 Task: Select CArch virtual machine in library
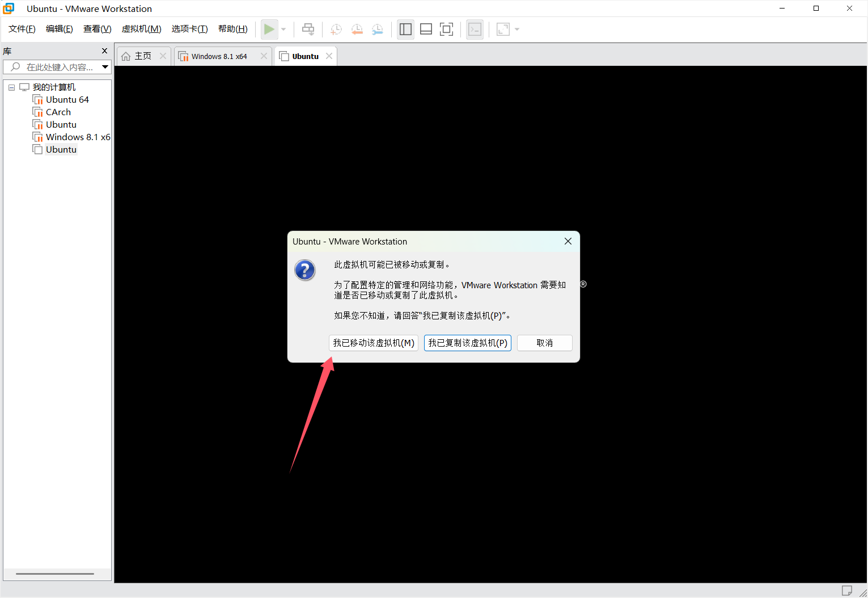(58, 112)
